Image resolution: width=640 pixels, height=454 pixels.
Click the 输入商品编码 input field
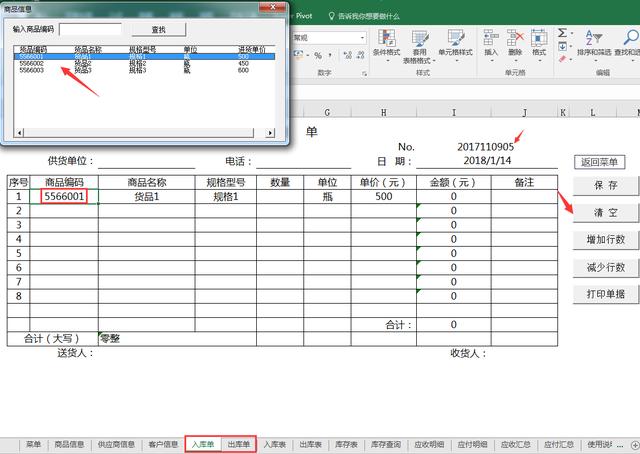(90, 30)
